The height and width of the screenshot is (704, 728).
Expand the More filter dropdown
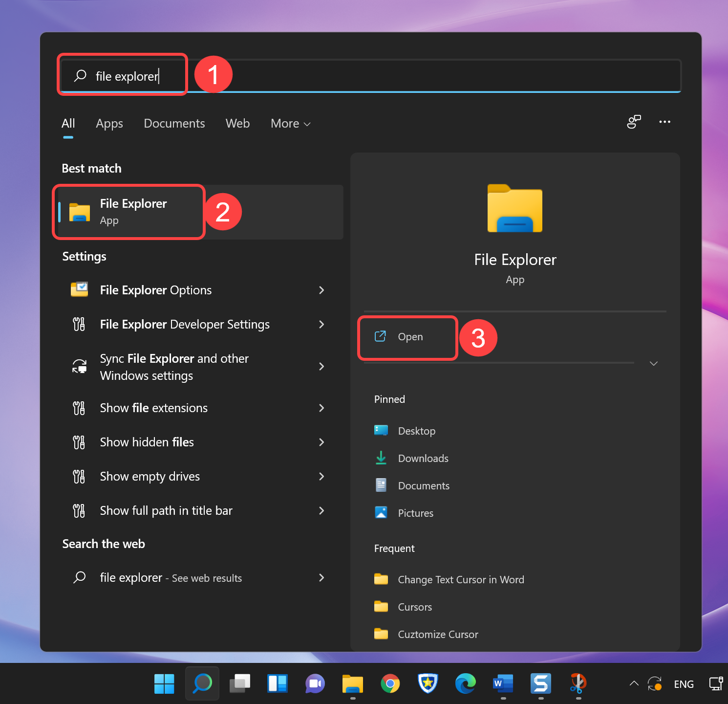(291, 124)
